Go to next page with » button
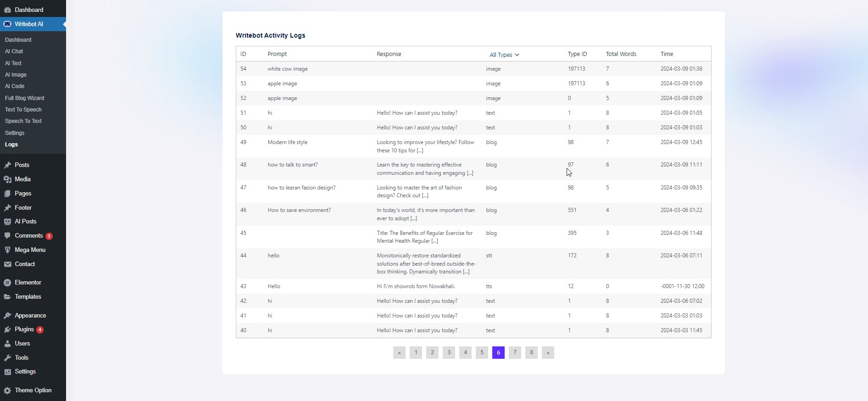This screenshot has width=868, height=401. pyautogui.click(x=548, y=352)
